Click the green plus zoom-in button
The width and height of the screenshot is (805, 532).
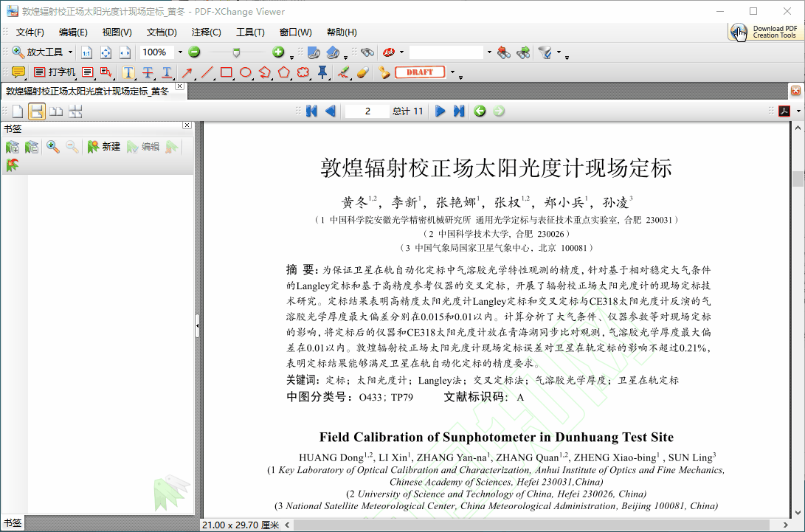click(x=278, y=52)
